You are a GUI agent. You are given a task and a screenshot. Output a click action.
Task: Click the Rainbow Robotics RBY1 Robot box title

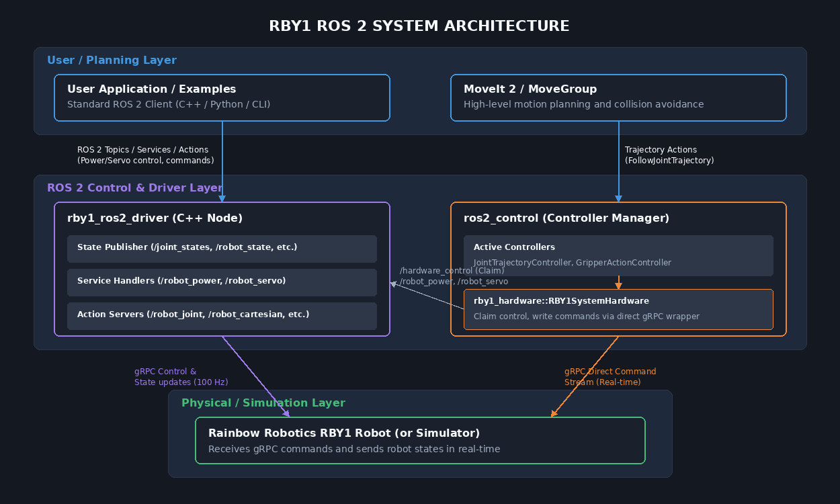pos(344,433)
